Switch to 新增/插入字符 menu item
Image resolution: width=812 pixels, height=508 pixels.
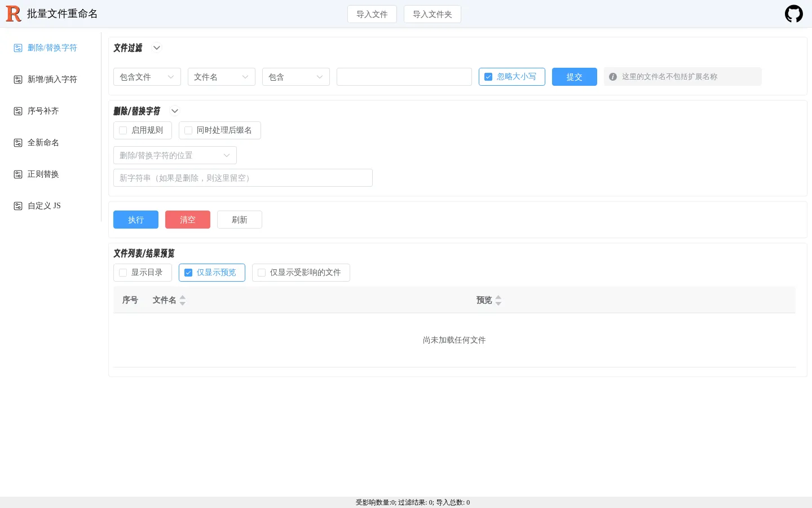coord(51,80)
